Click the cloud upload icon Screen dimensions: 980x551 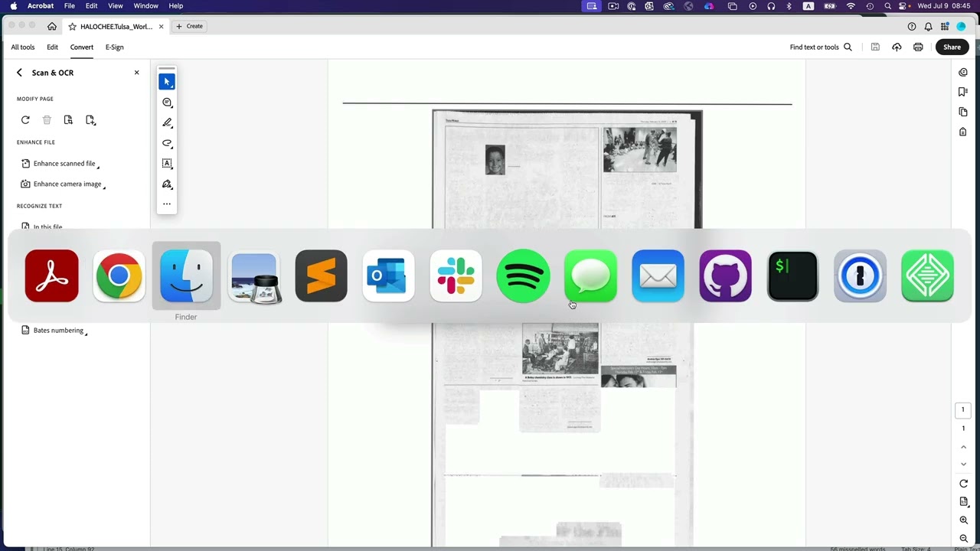pyautogui.click(x=897, y=47)
